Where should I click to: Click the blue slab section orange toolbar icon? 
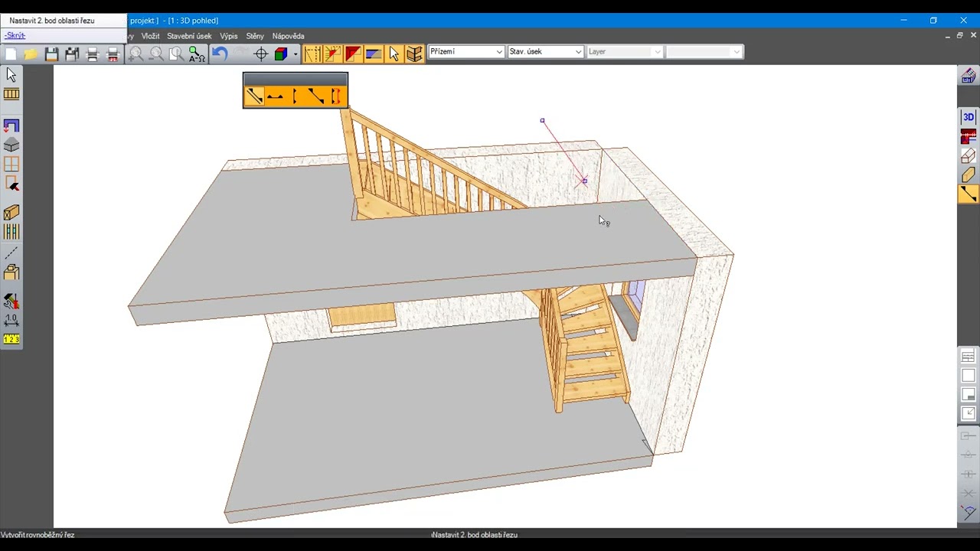374,54
